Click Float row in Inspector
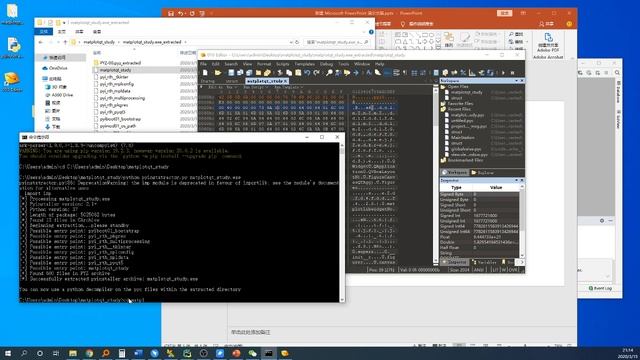Image resolution: width=640 pixels, height=360 pixels. click(x=479, y=237)
